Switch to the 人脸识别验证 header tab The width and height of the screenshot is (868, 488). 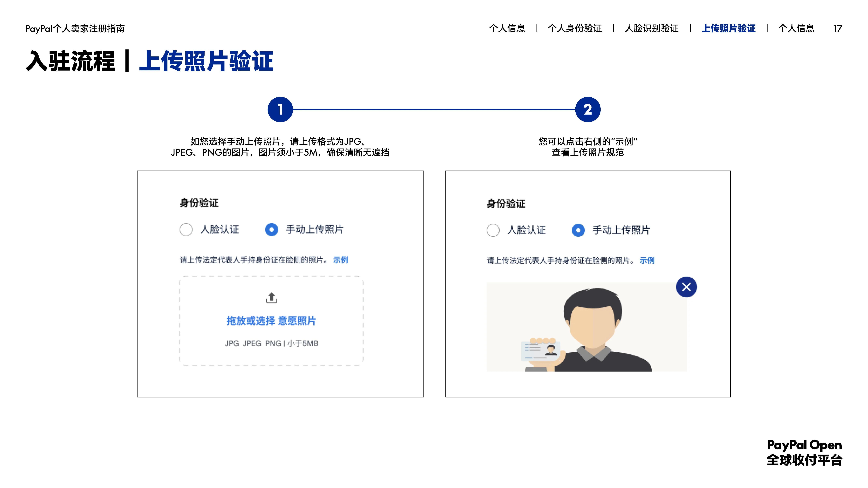click(651, 28)
